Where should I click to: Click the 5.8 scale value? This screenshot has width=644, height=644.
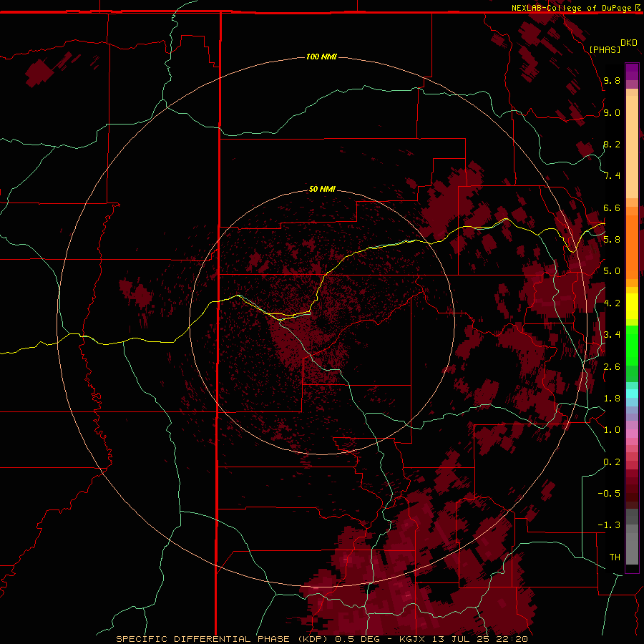[x=612, y=240]
